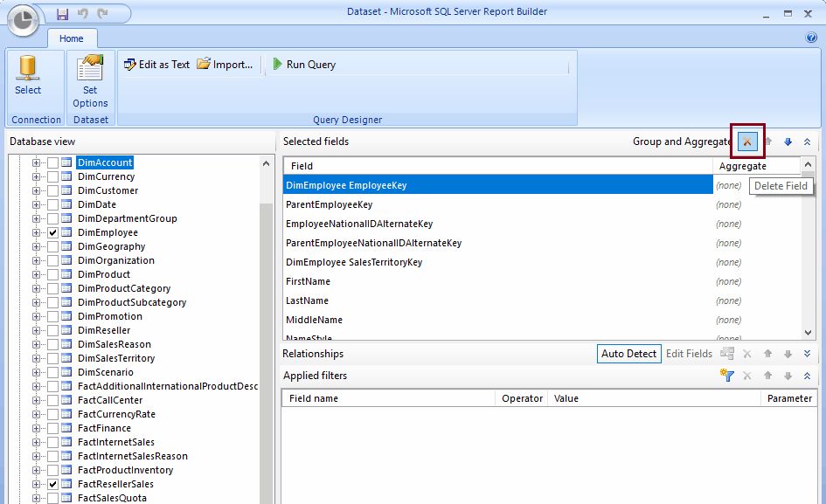This screenshot has height=504, width=826.
Task: Click the move up arrow in Relationships
Action: click(x=767, y=354)
